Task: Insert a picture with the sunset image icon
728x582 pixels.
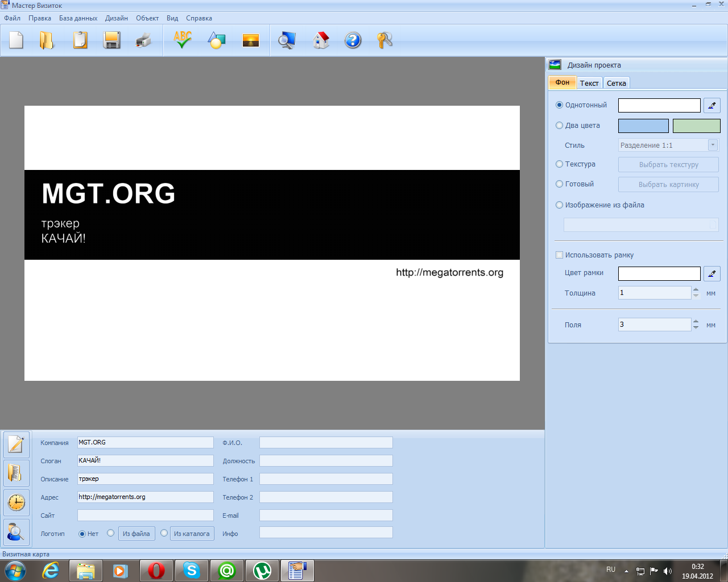Action: click(251, 40)
